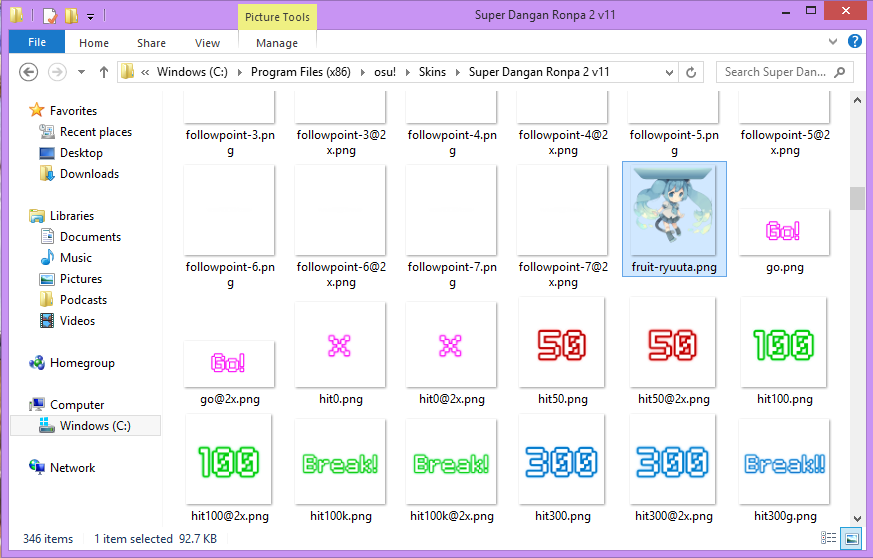
Task: Select hit50.png file
Action: (562, 352)
